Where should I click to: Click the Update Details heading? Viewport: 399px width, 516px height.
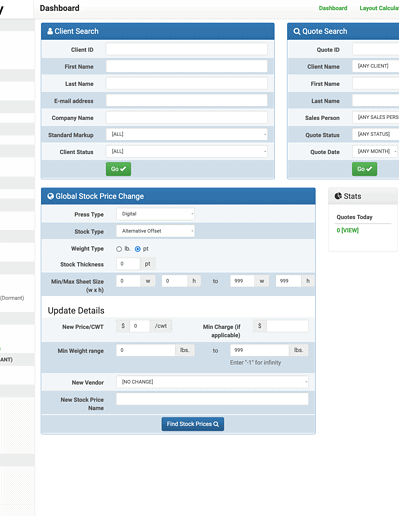[76, 311]
